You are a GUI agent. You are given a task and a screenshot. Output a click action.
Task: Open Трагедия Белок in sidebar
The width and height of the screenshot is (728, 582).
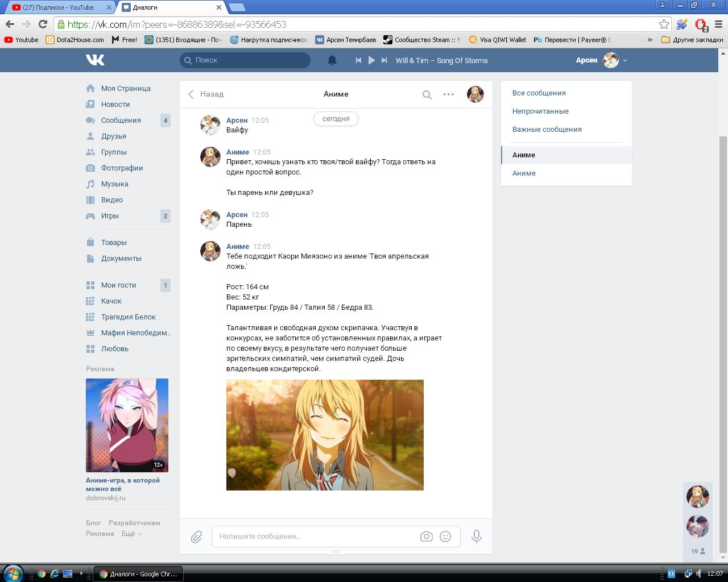pyautogui.click(x=128, y=317)
